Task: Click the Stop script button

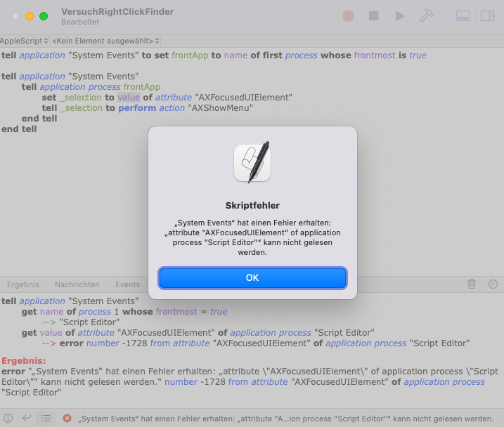Action: pos(373,15)
